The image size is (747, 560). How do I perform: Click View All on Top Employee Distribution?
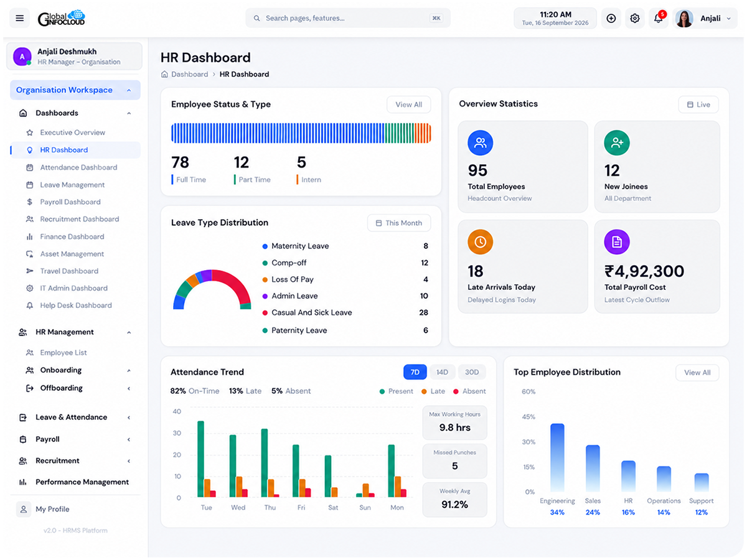click(x=697, y=373)
